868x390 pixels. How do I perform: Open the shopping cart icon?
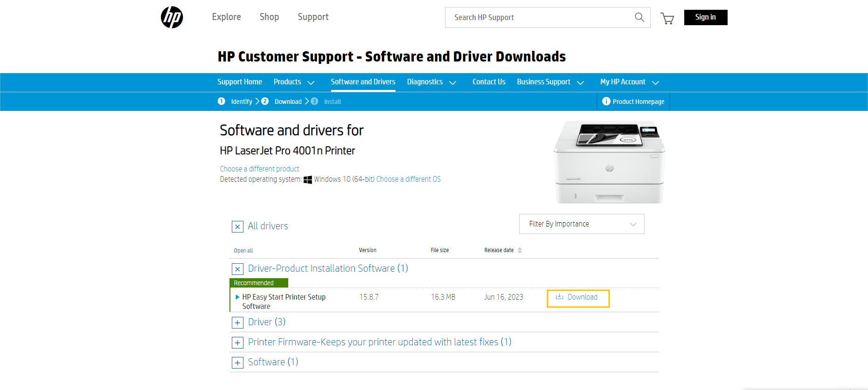pos(667,18)
